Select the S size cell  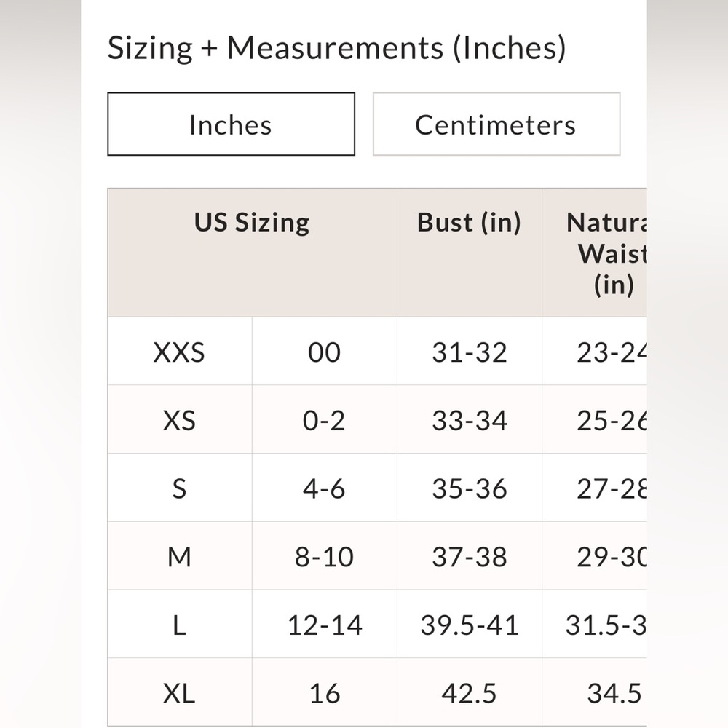180,488
